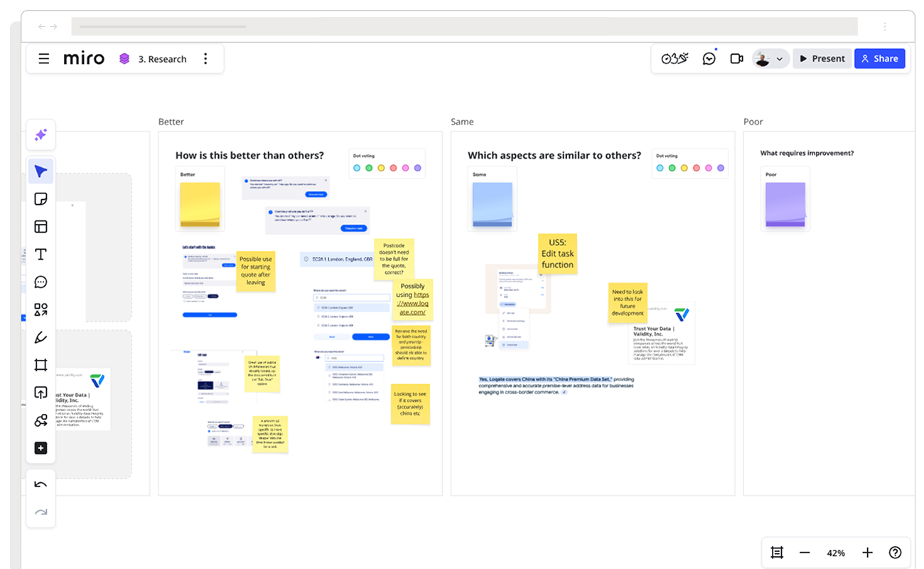Click the Undo arrow
The image size is (924, 569).
tap(41, 485)
